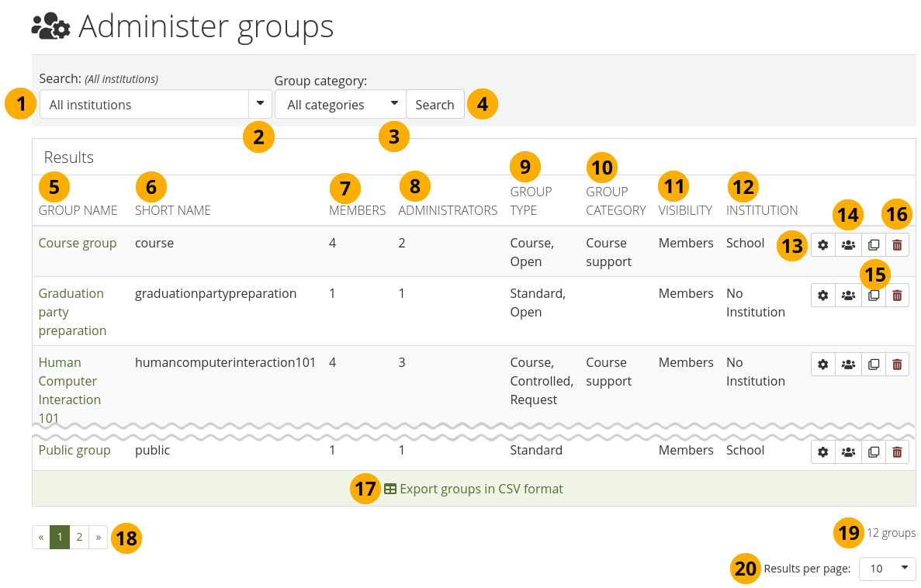921x588 pixels.
Task: Open settings for Public group
Action: 822,452
